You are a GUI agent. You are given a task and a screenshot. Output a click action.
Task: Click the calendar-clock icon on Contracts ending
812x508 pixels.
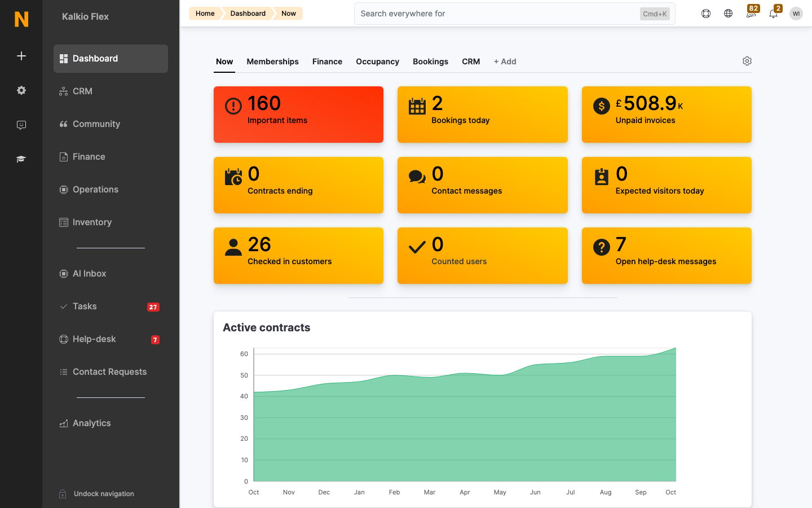233,177
